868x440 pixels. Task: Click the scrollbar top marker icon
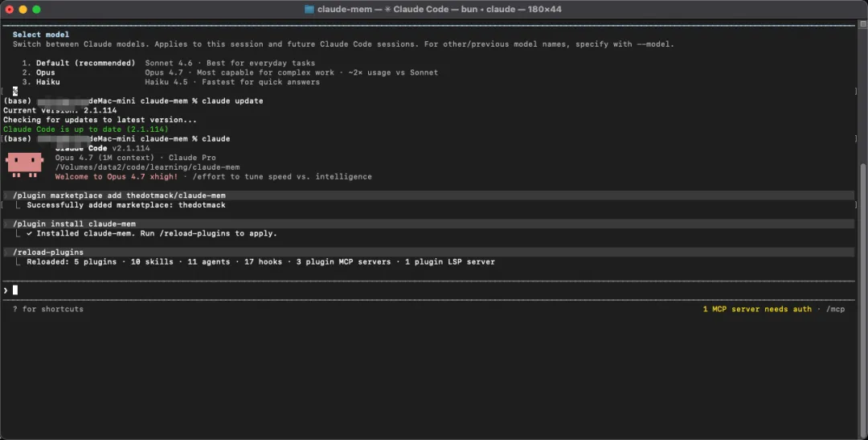pyautogui.click(x=863, y=24)
